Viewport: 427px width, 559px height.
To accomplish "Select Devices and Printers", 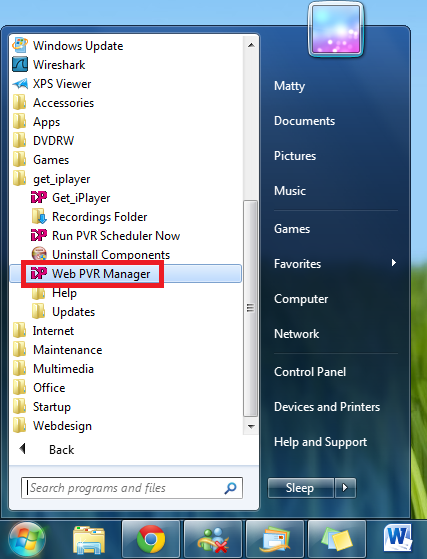I will coord(327,407).
